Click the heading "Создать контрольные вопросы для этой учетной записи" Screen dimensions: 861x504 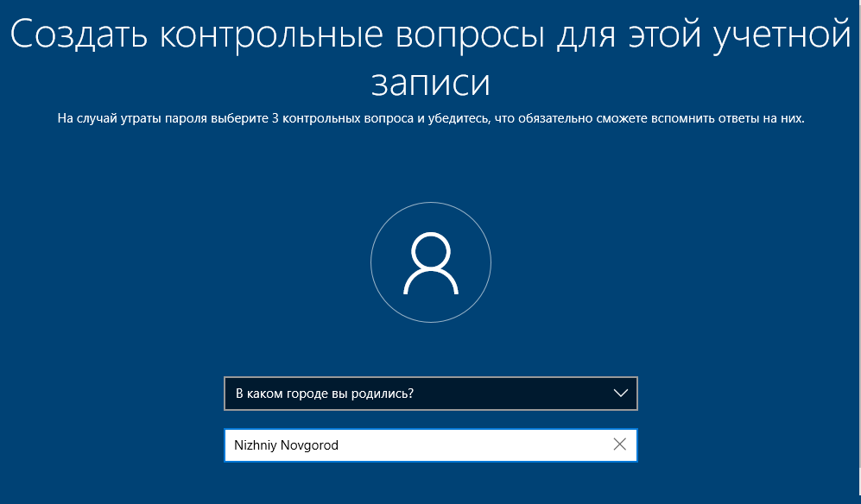[x=430, y=58]
